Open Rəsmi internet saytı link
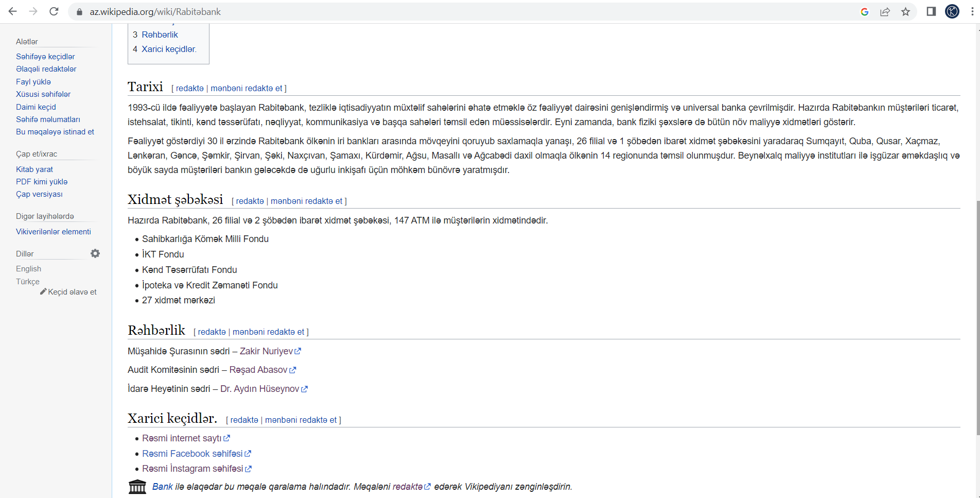The width and height of the screenshot is (980, 498). point(182,438)
